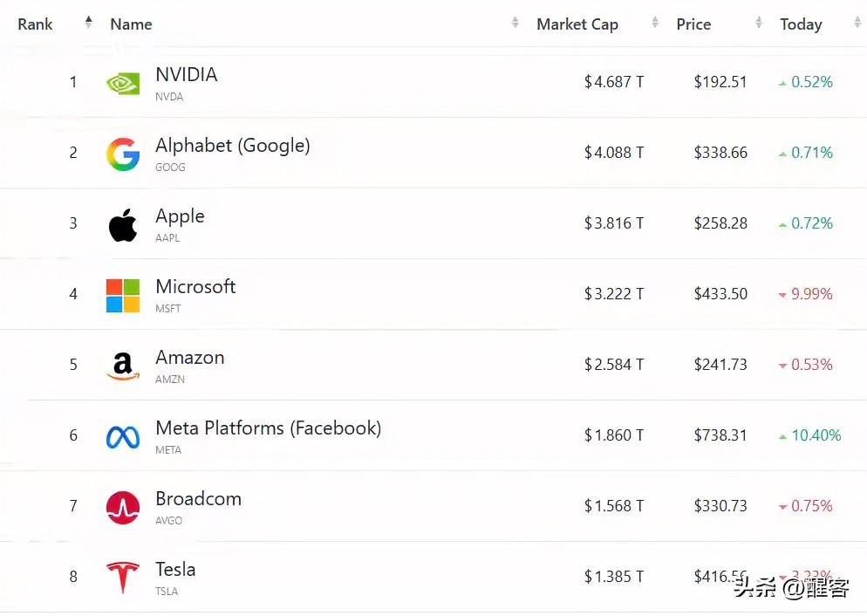
Task: Click the Market Cap column header
Action: pyautogui.click(x=577, y=24)
